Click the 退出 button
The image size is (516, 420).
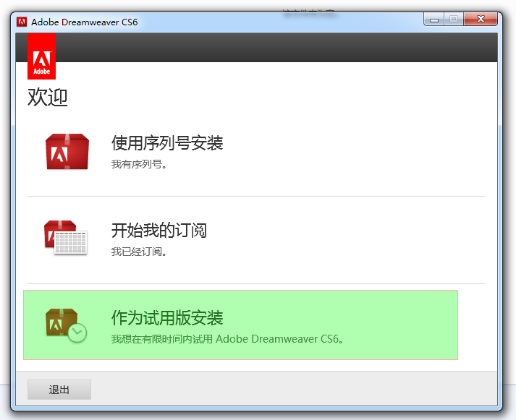click(59, 390)
